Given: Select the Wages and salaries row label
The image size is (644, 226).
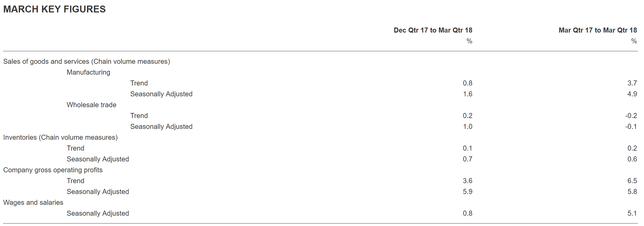Looking at the screenshot, I should (x=33, y=202).
